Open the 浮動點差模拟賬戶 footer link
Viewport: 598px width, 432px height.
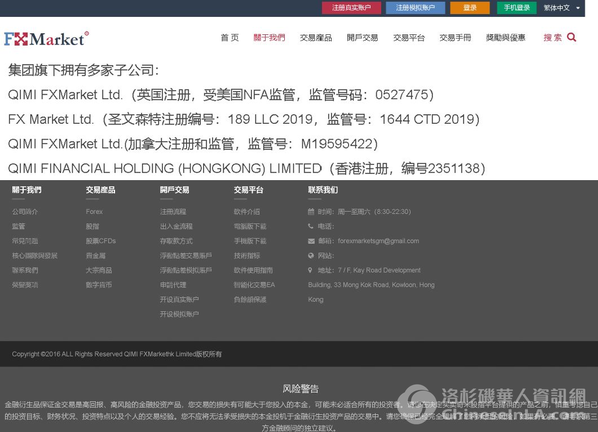(x=186, y=270)
